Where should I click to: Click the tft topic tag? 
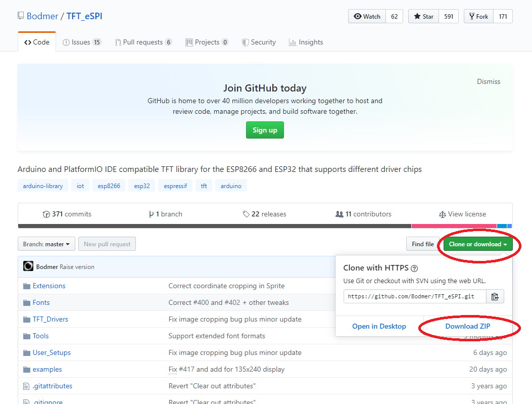204,186
